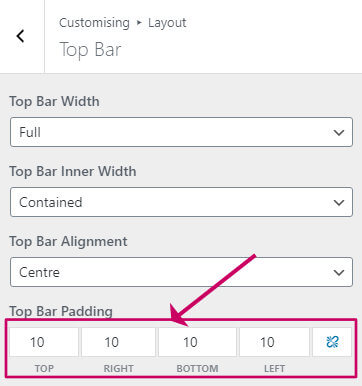
Task: Click the Top Bar Alignment label
Action: [68, 241]
